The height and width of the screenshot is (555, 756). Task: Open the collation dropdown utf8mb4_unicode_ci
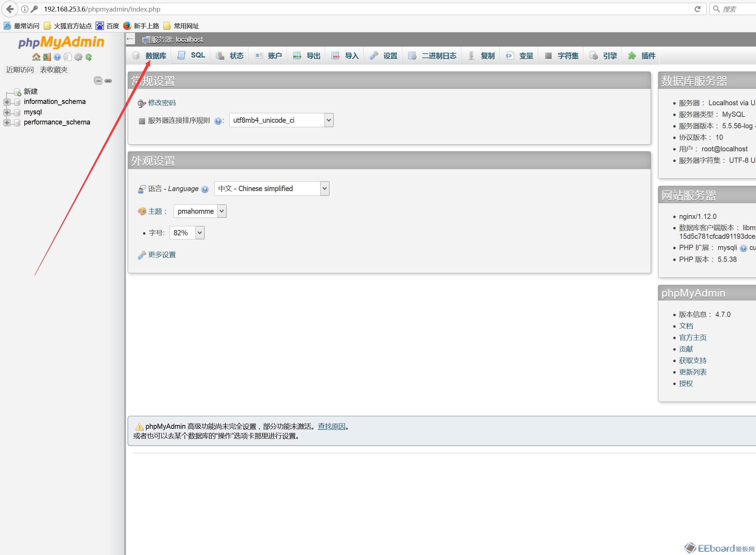[x=281, y=120]
